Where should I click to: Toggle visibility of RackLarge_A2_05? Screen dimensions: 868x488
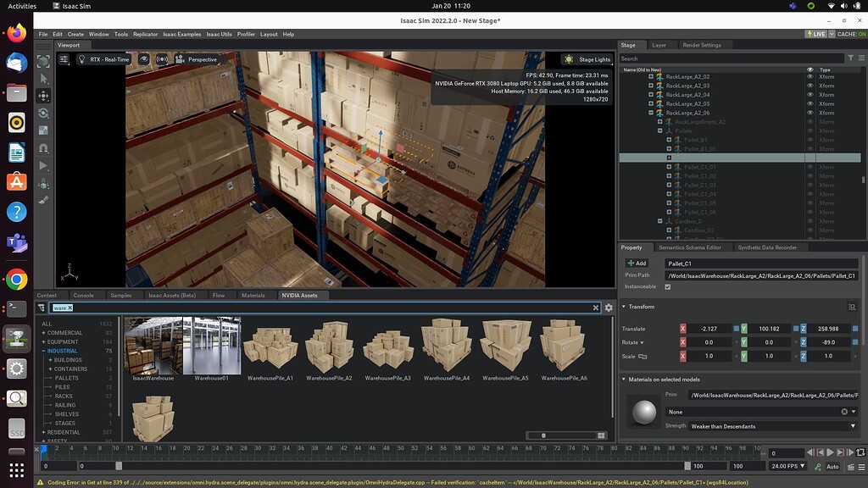point(810,103)
